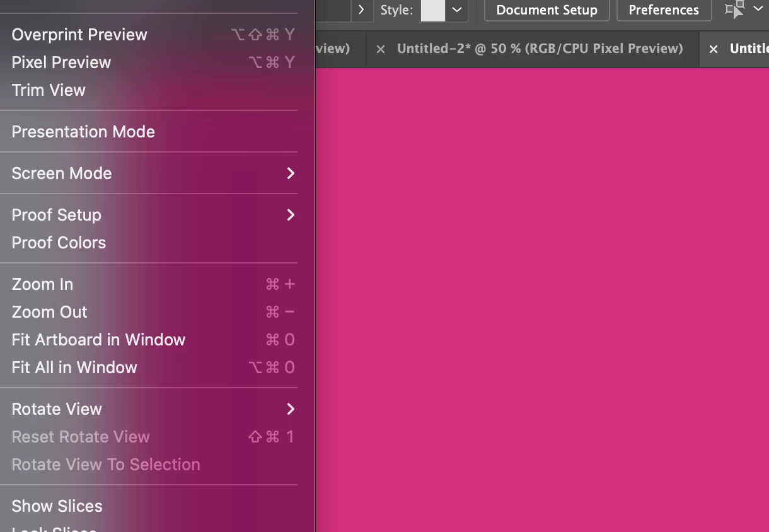Screen dimensions: 769x532
Task: Switch to the Untitled-2 @ 50% tab
Action: click(540, 49)
